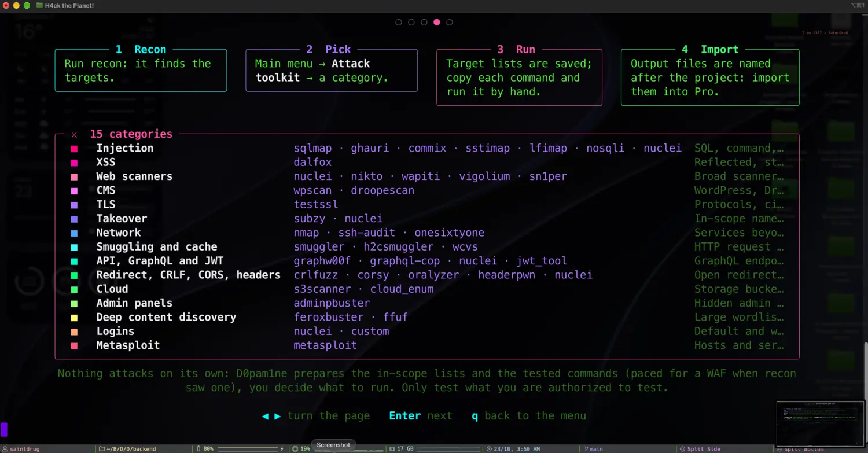Click 'saintdrug' username in status bar

pos(25,448)
